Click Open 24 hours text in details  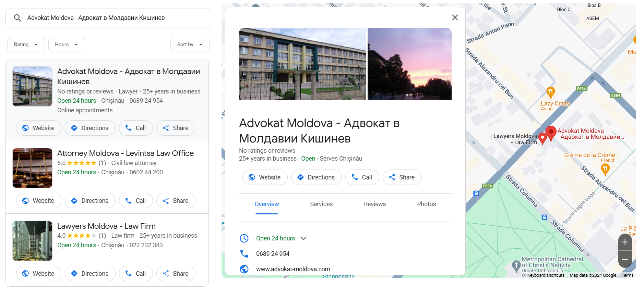(275, 238)
